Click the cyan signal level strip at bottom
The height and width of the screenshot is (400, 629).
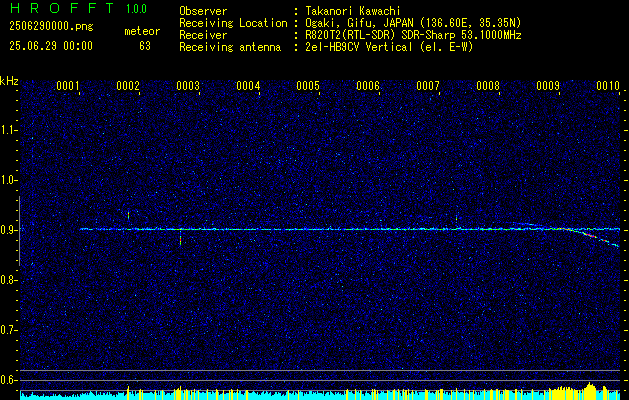[x=320, y=396]
